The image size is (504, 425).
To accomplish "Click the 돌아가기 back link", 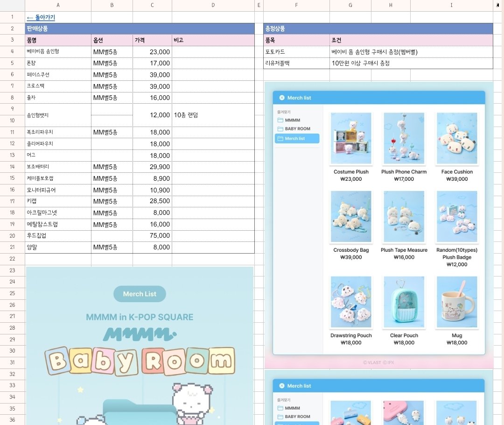I will point(41,17).
